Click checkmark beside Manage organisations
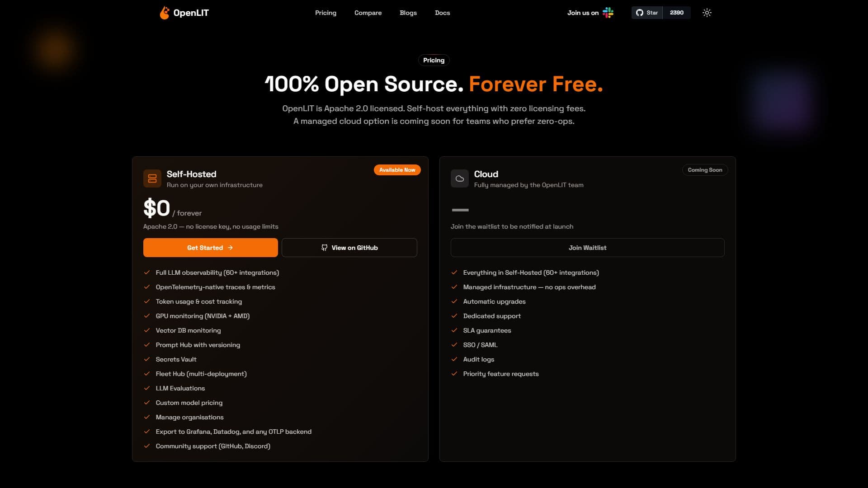This screenshot has width=868, height=488. 147,417
